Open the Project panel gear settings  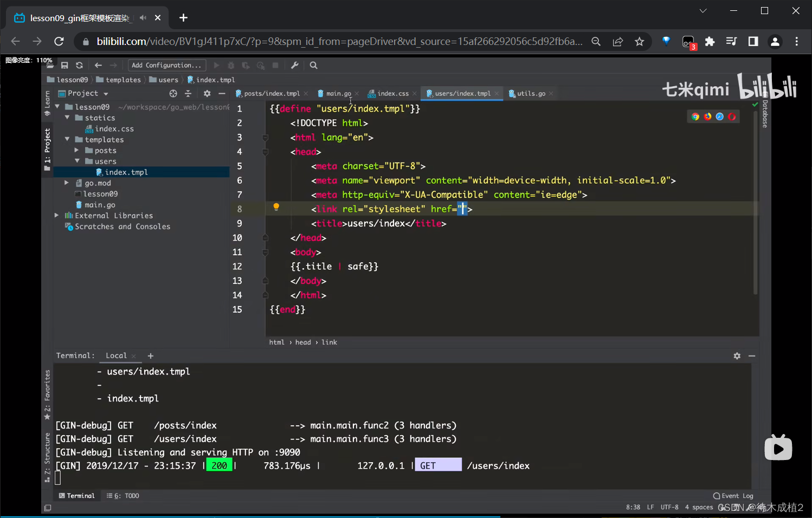pos(207,94)
